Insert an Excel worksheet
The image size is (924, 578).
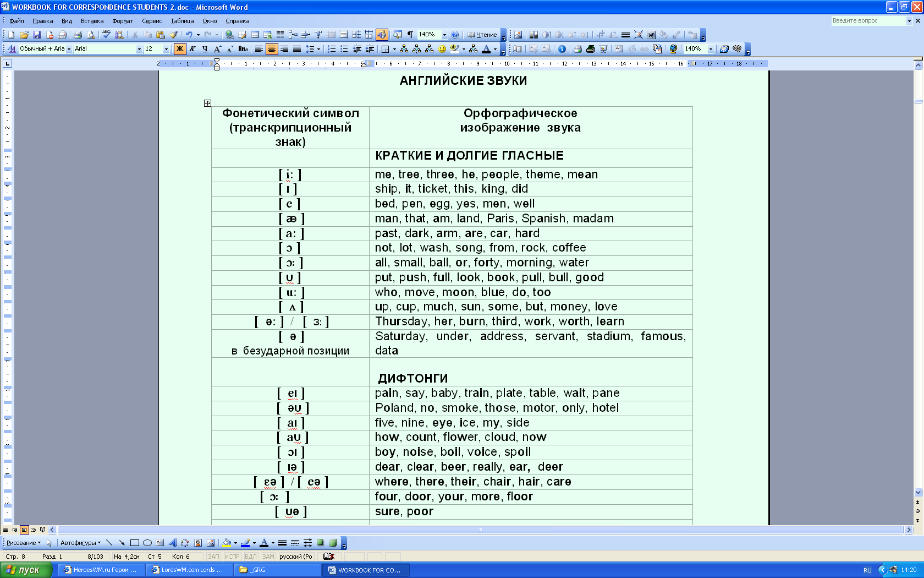pos(268,35)
